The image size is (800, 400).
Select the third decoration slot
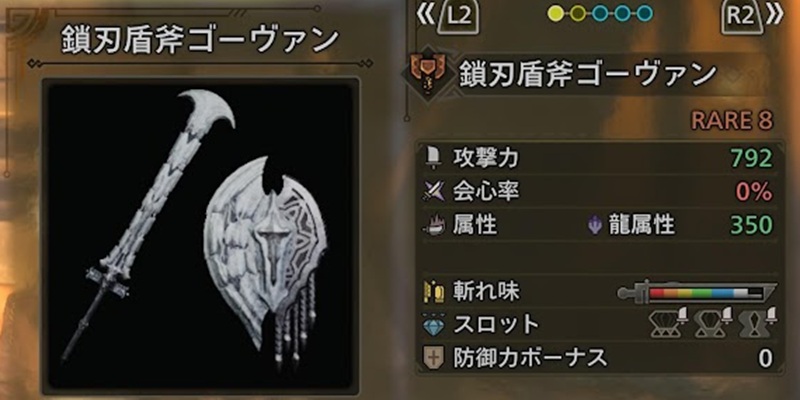[758, 323]
